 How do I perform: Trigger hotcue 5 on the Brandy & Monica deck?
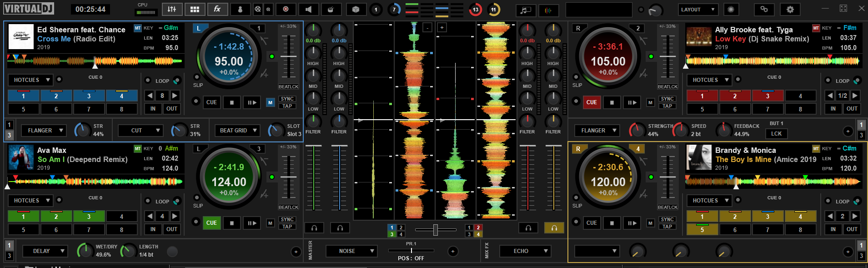[702, 230]
